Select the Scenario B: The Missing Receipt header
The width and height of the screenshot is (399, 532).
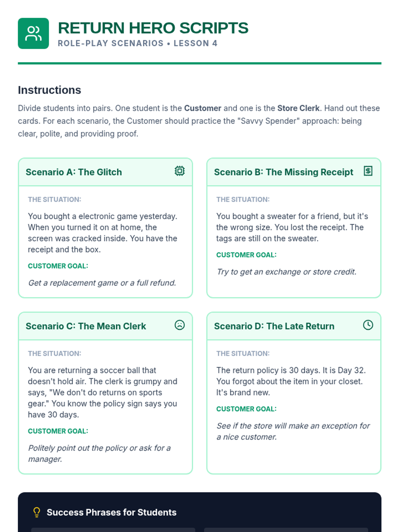click(294, 172)
